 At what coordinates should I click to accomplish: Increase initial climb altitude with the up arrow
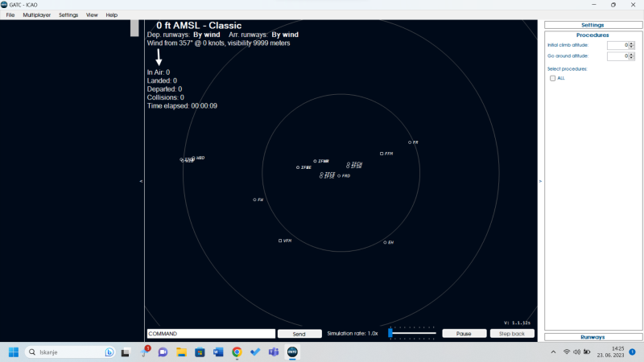click(x=632, y=43)
